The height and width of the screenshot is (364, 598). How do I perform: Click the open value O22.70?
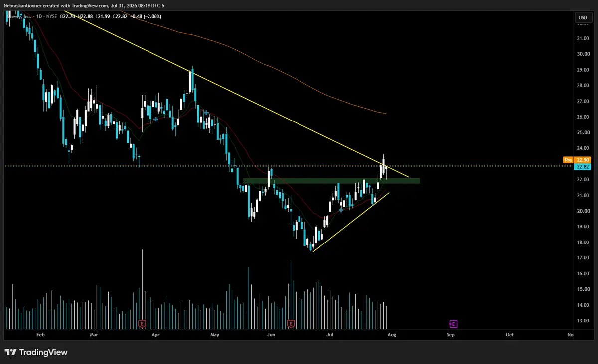[68, 16]
